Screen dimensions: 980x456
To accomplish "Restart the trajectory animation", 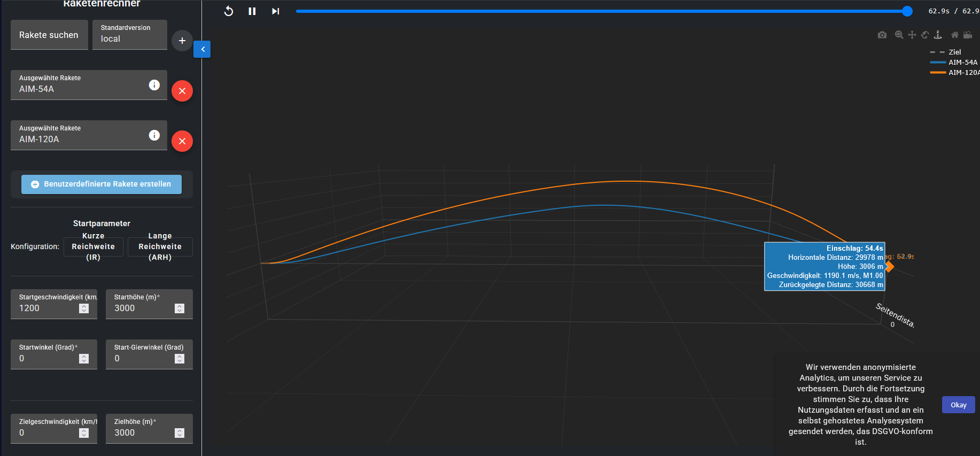I will coord(229,11).
